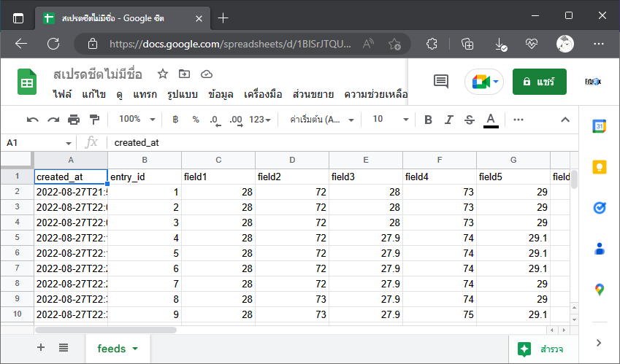Open the ดู (View) menu

[x=120, y=94]
